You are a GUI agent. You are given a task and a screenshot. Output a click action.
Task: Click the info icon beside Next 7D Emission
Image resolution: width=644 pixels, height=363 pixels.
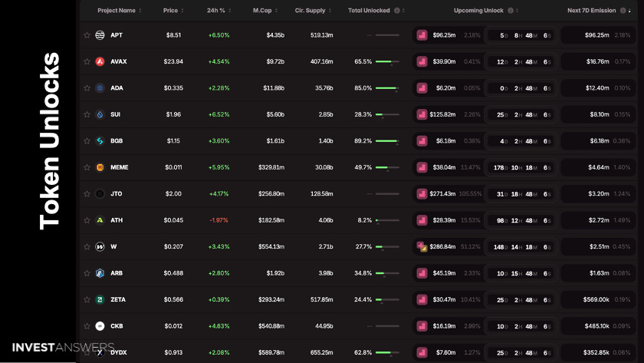click(623, 11)
